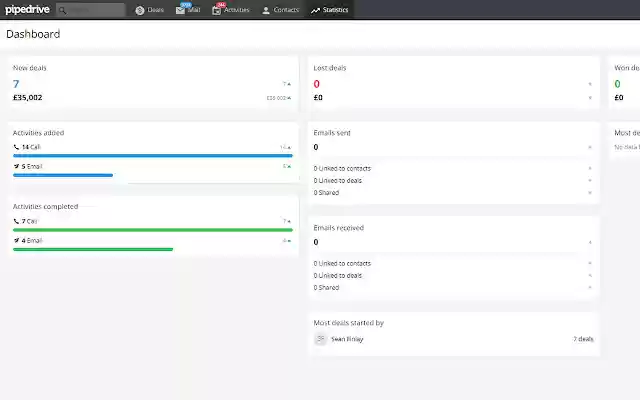Click the 4 Email trend arrow indicator
Image resolution: width=640 pixels, height=400 pixels.
pos(287,241)
